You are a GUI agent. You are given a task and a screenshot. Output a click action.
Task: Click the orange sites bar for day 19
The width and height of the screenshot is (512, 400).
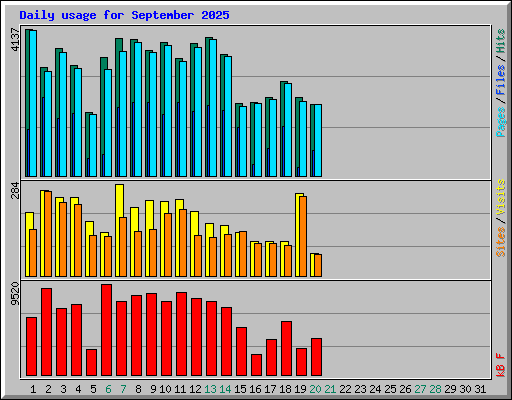click(x=303, y=236)
